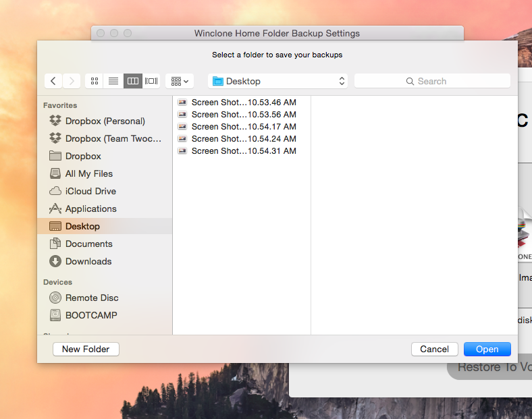Viewport: 532px width, 419px height.
Task: Click the BOOTCAMP drive icon
Action: (x=55, y=315)
